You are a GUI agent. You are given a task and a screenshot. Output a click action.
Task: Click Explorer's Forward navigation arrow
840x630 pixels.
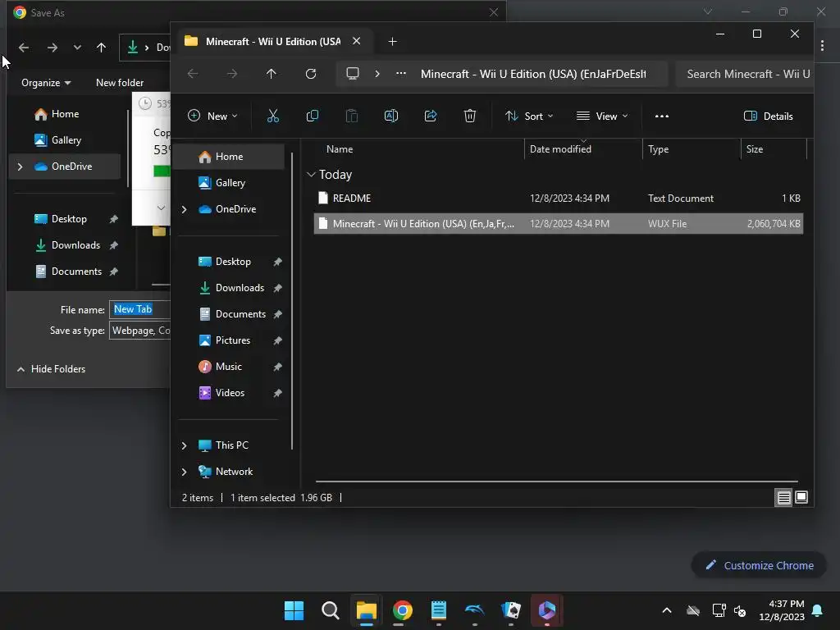point(232,74)
